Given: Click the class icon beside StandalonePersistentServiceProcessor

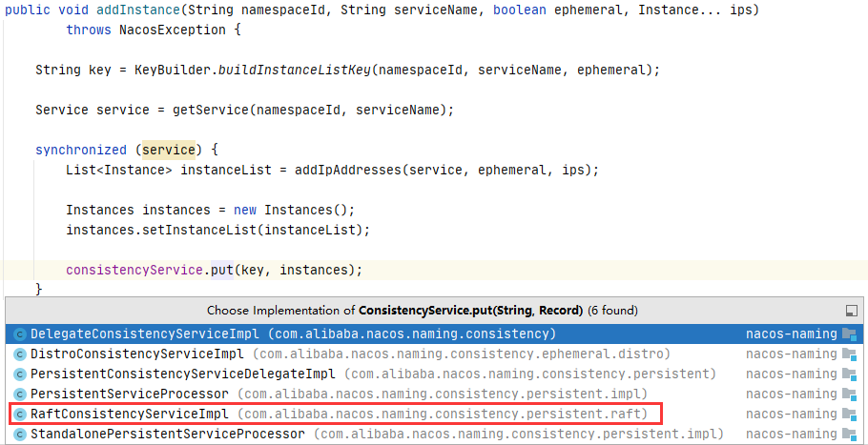Looking at the screenshot, I should 20,434.
